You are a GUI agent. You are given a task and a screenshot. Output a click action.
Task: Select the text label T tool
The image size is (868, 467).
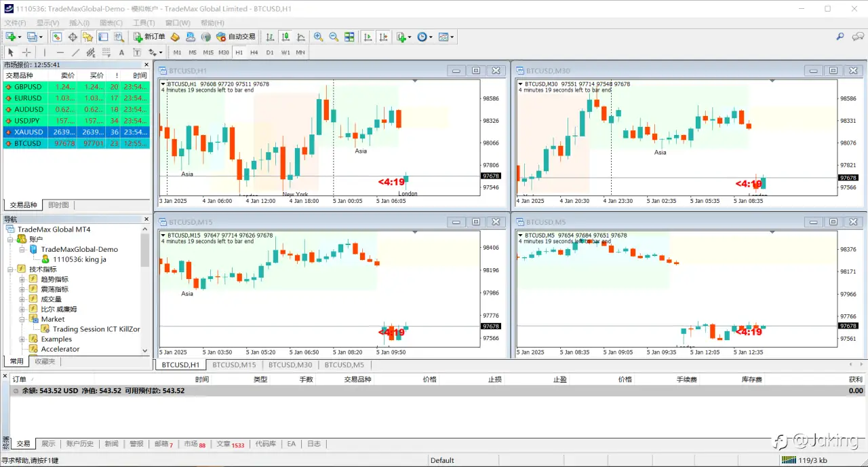[x=137, y=52]
